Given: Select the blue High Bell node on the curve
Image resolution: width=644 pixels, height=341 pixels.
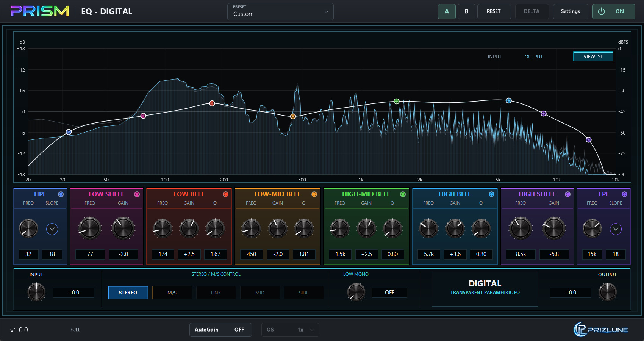Looking at the screenshot, I should point(509,100).
